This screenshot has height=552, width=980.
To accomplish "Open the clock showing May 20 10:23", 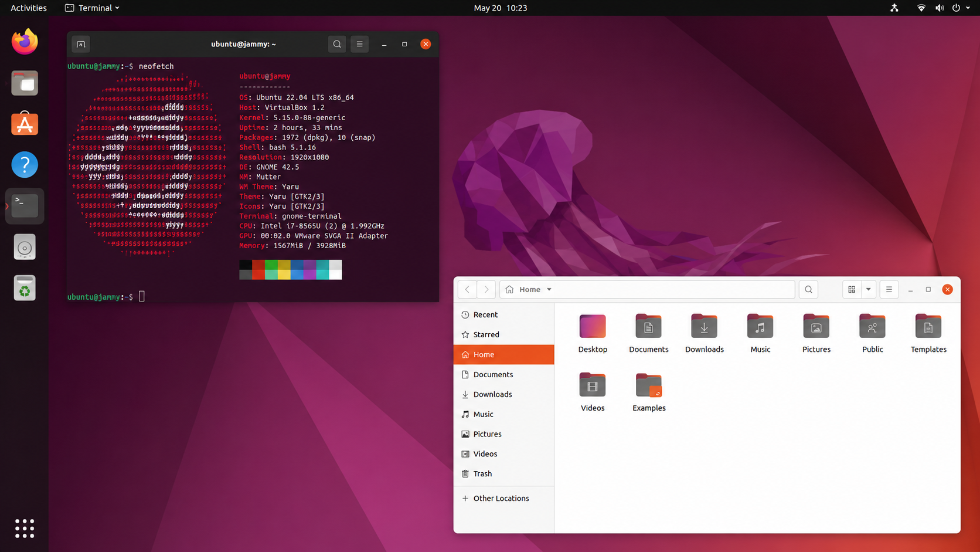I will pyautogui.click(x=501, y=8).
